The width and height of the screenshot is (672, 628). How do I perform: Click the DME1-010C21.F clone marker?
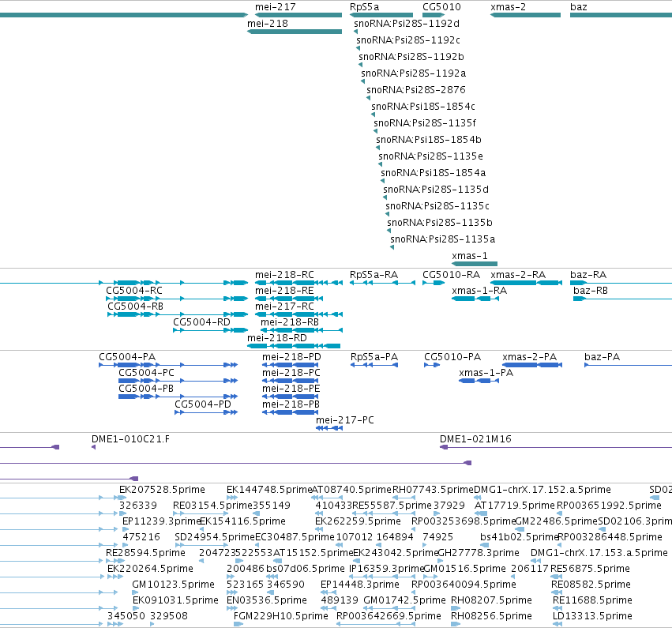(x=93, y=447)
